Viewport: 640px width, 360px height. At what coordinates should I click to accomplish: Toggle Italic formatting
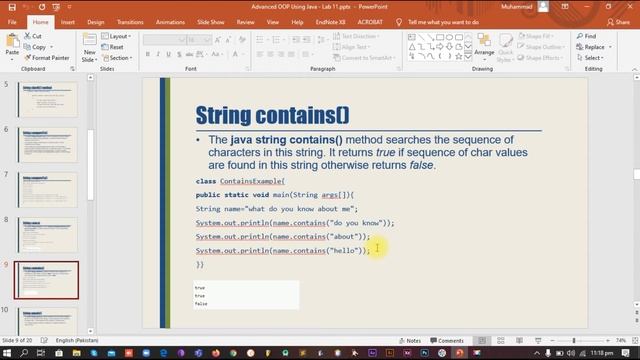coord(158,54)
